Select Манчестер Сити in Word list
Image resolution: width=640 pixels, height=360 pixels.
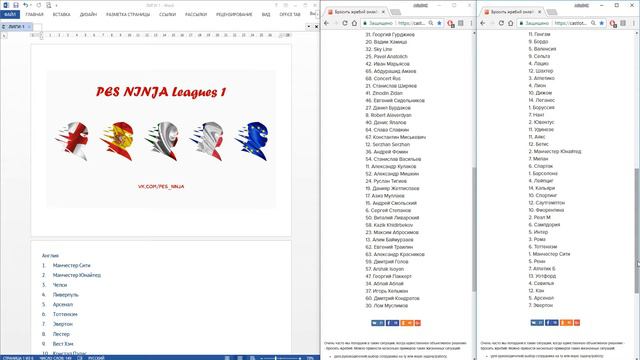(71, 265)
